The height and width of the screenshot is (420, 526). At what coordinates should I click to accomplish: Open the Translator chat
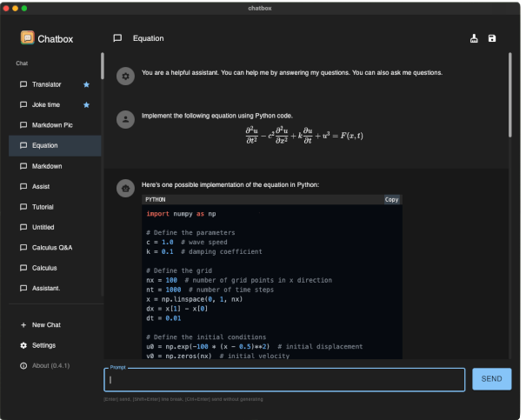[55, 84]
